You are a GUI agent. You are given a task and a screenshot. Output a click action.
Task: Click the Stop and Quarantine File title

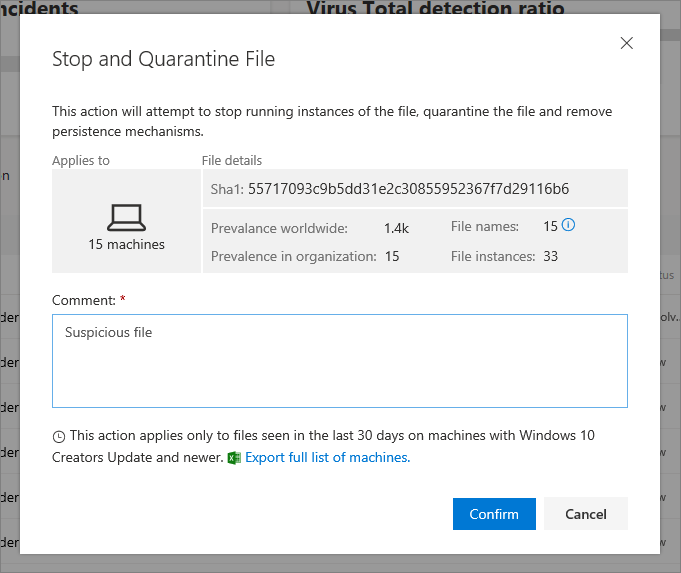pyautogui.click(x=163, y=59)
